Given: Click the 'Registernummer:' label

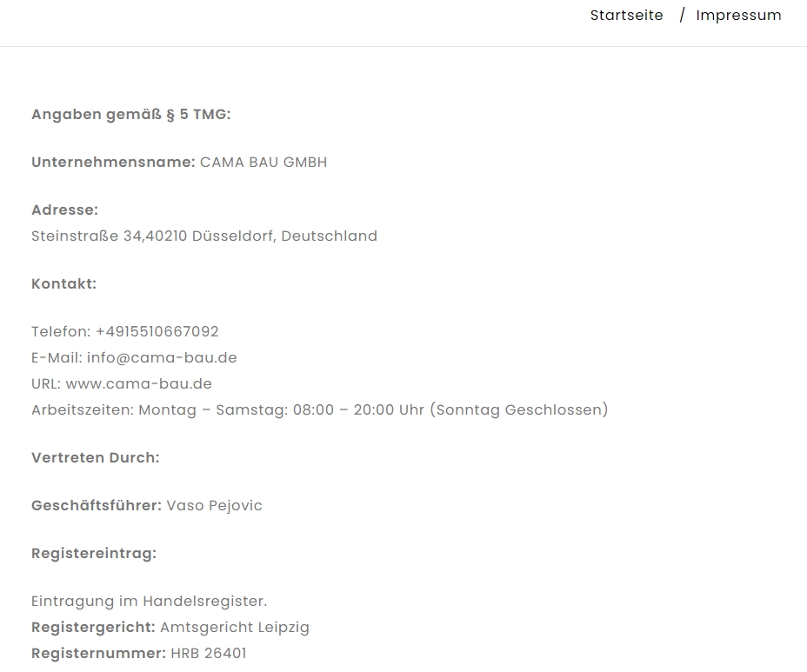Looking at the screenshot, I should (99, 654).
